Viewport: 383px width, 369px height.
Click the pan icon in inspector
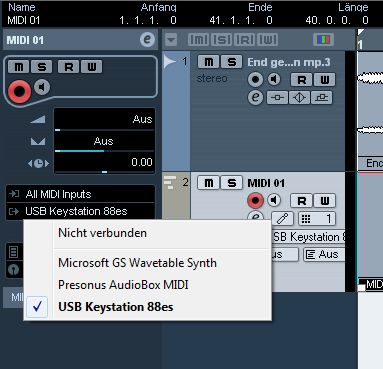[x=38, y=142]
